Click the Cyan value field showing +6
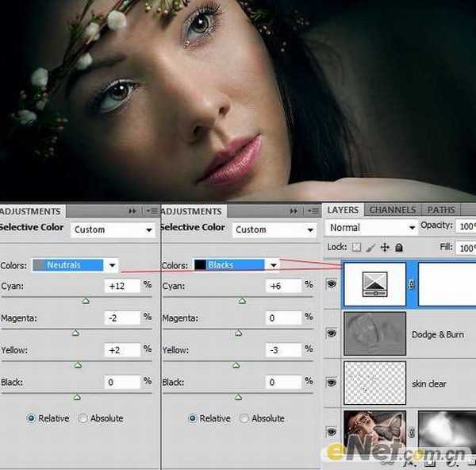This screenshot has width=476, height=470. (282, 286)
